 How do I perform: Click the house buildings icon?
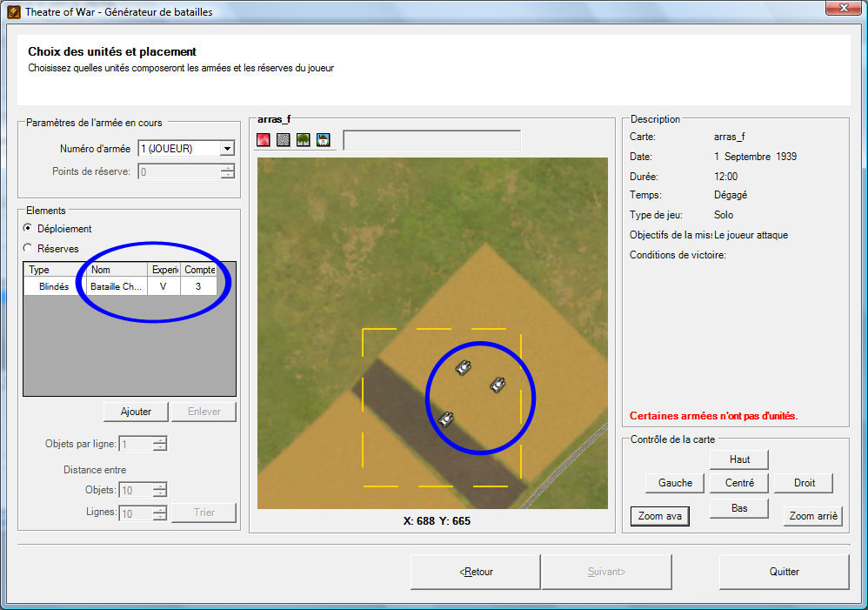point(323,140)
